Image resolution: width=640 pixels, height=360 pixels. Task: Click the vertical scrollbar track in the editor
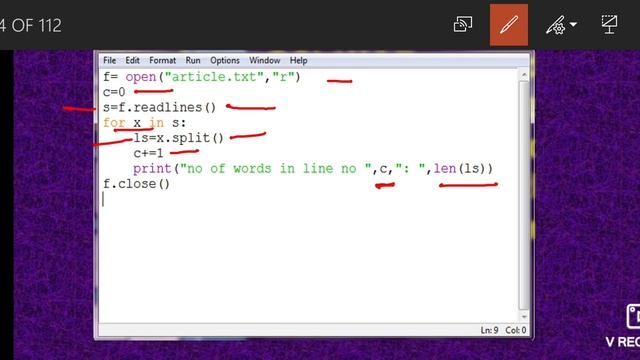(x=524, y=195)
